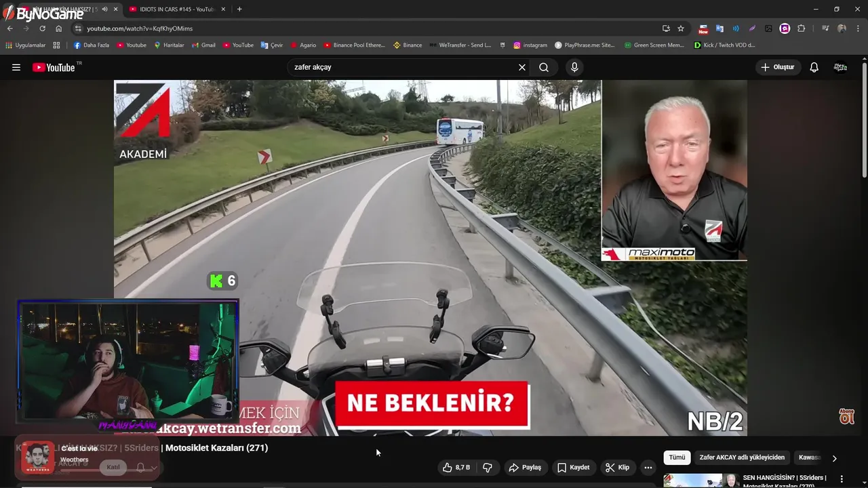Open the account avatar menu
This screenshot has height=488, width=868.
pos(840,67)
